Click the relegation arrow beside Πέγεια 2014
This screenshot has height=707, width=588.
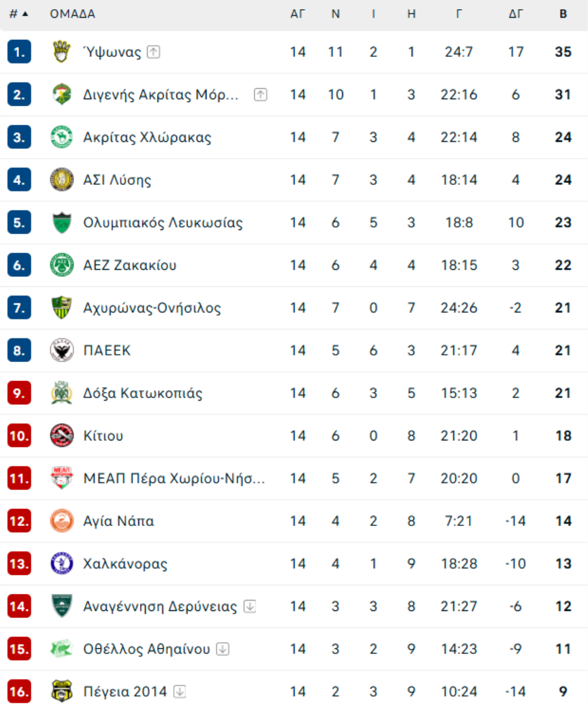tap(180, 692)
